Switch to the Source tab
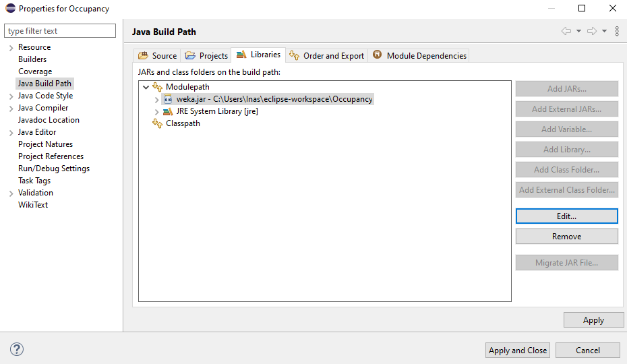627x364 pixels. (157, 55)
